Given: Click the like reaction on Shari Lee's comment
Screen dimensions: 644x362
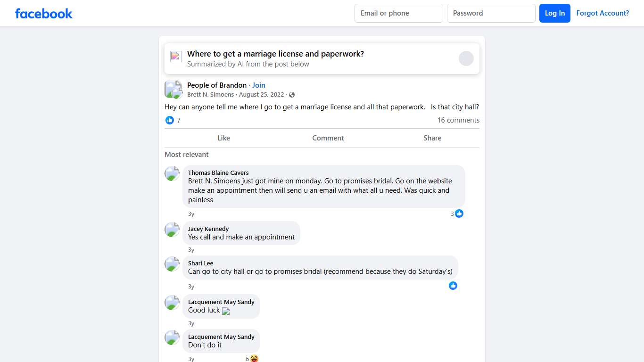Looking at the screenshot, I should (x=453, y=286).
